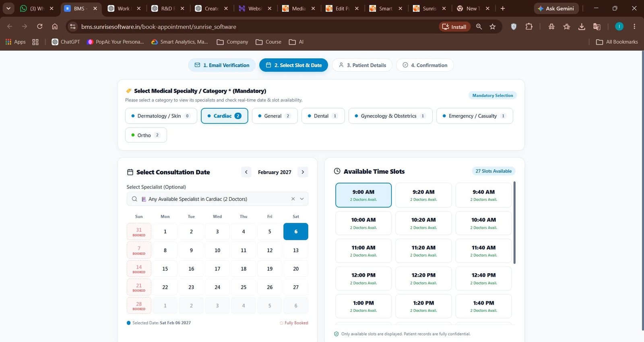Open the All Bookmarks folder
The width and height of the screenshot is (644, 342).
coord(617,42)
